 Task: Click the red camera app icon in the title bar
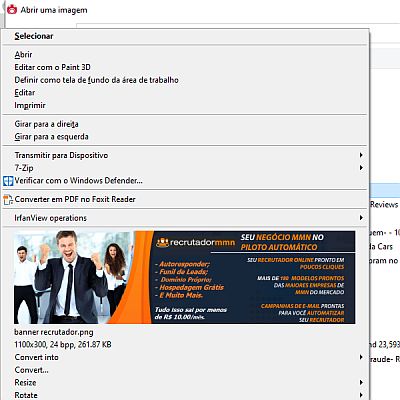click(x=12, y=9)
